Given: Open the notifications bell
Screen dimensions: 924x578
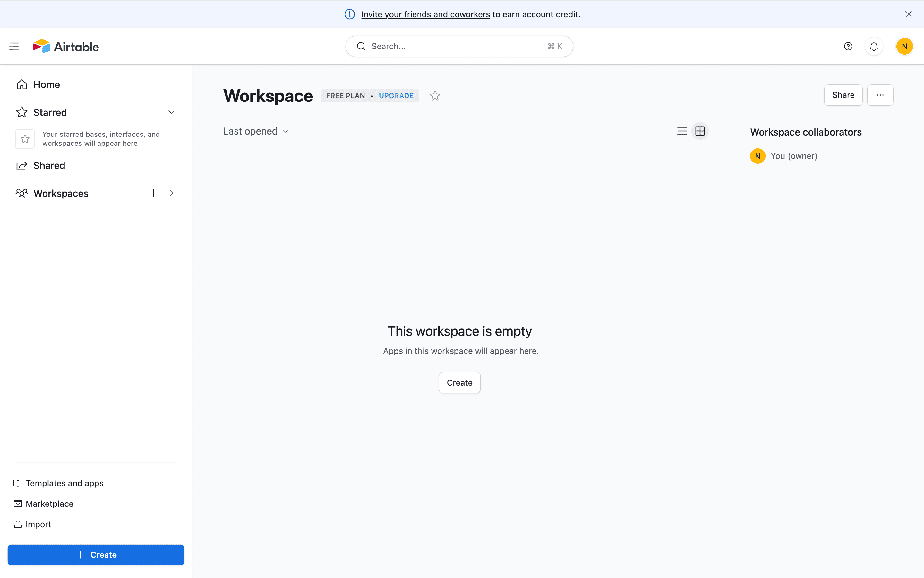Looking at the screenshot, I should pyautogui.click(x=874, y=46).
